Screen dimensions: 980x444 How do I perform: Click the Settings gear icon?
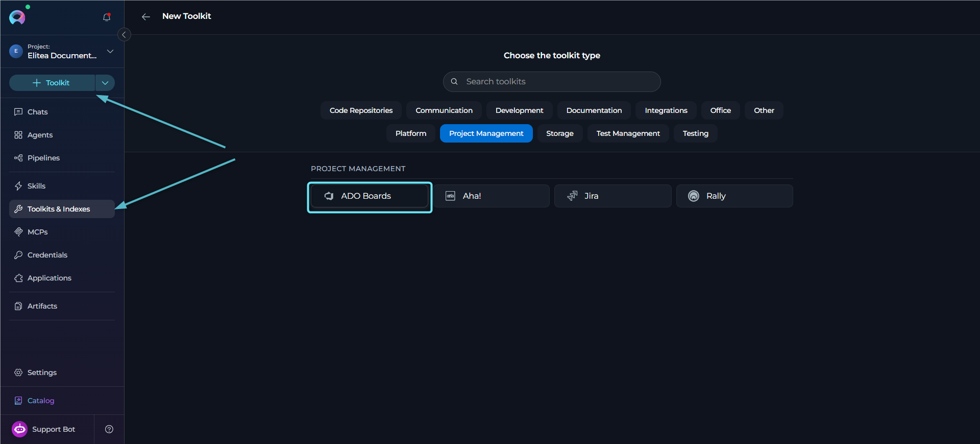click(18, 372)
